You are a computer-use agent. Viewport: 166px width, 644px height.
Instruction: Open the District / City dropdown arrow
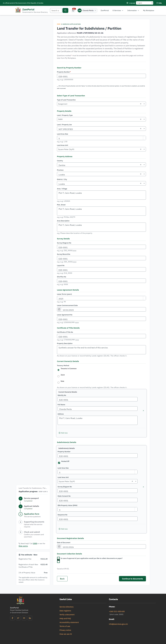144,183
